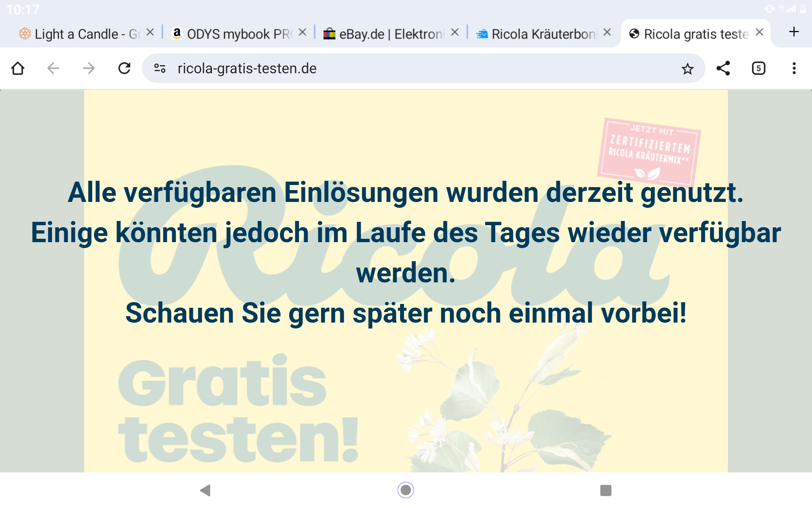
Task: Open site information icon in address bar
Action: 160,68
